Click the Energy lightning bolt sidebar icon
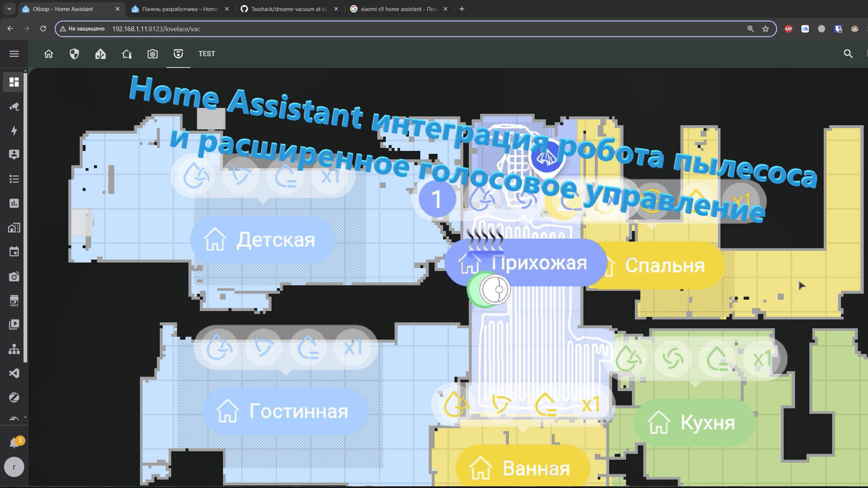This screenshot has width=868, height=488. click(14, 131)
